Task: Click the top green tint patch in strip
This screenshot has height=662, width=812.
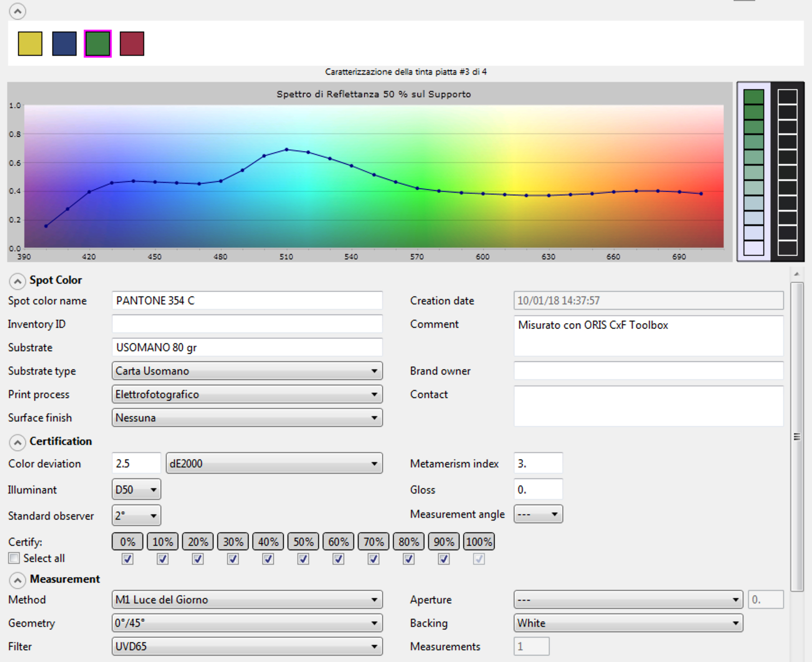Action: (x=753, y=97)
